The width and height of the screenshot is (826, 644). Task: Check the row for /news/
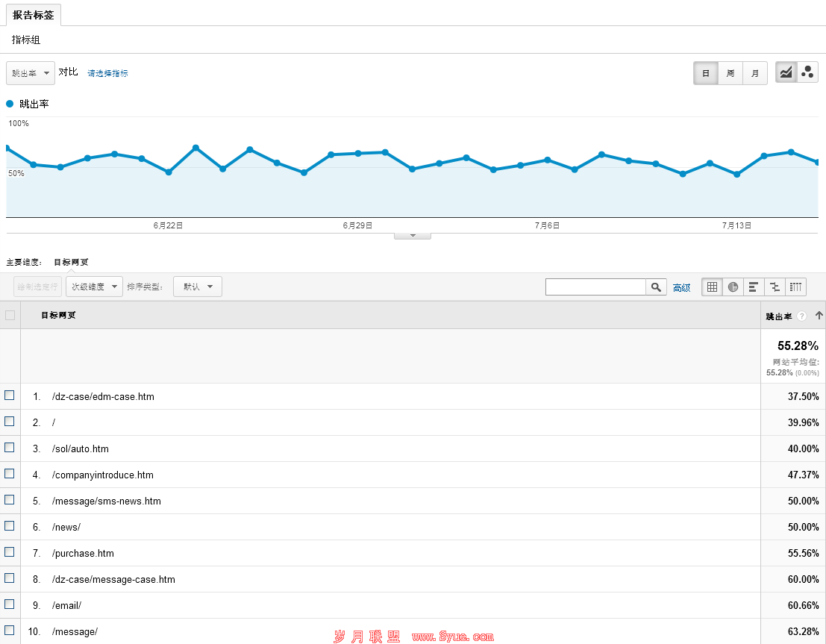[10, 526]
